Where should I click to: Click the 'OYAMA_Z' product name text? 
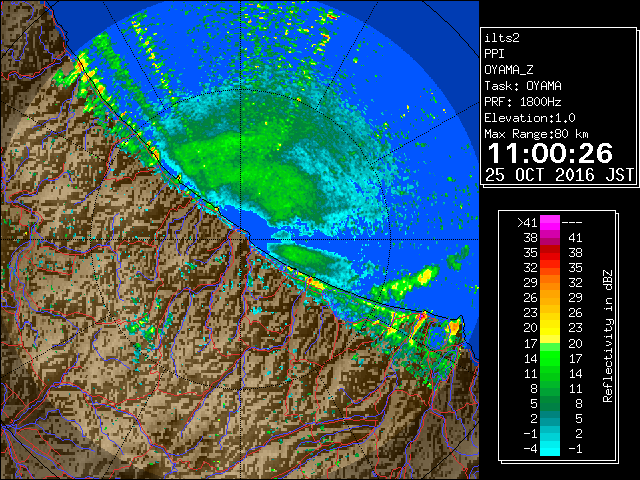[509, 70]
